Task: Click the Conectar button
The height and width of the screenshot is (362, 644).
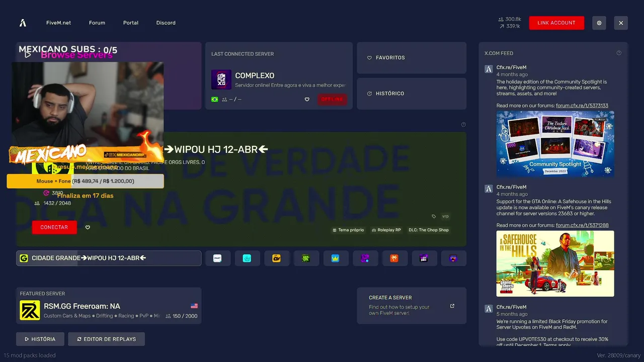Action: pyautogui.click(x=54, y=227)
